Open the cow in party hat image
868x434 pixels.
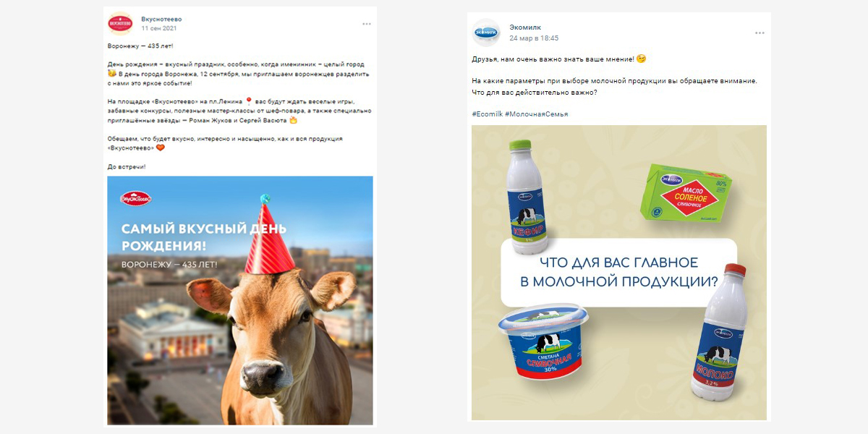pos(240,300)
